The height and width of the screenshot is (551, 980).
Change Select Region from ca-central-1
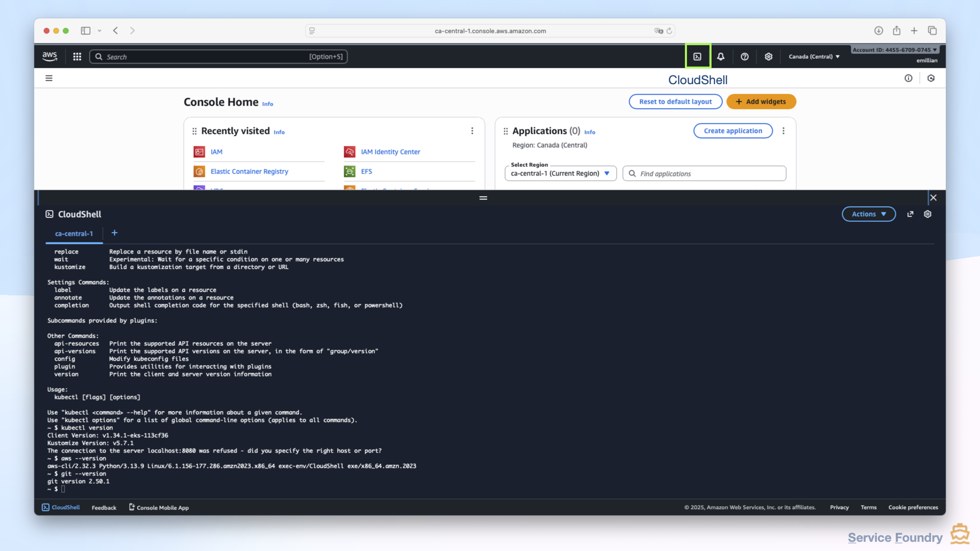(560, 173)
